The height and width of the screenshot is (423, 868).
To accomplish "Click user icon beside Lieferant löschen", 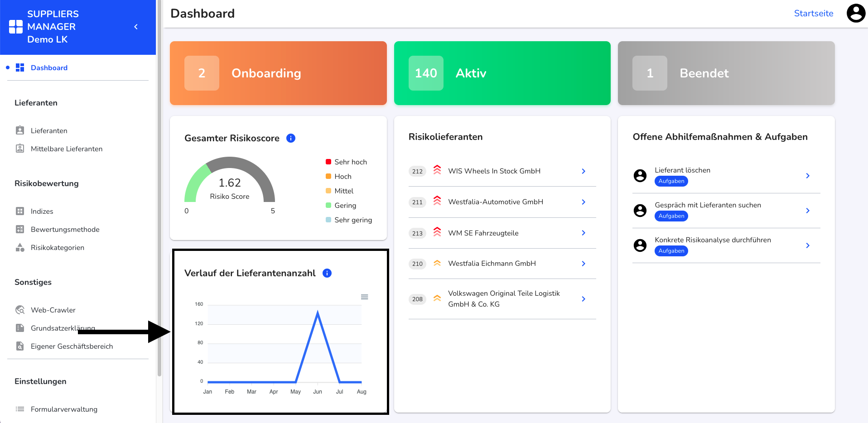I will [640, 176].
